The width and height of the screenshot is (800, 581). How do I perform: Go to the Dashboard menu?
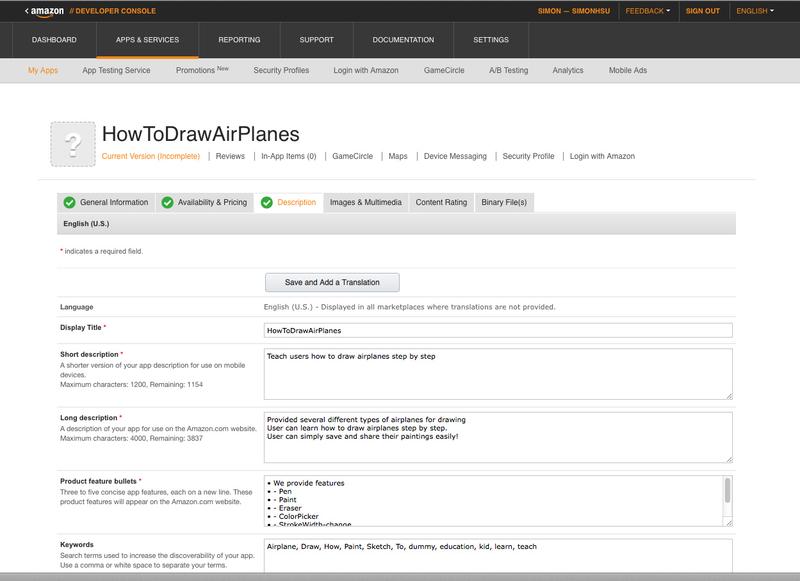[54, 40]
